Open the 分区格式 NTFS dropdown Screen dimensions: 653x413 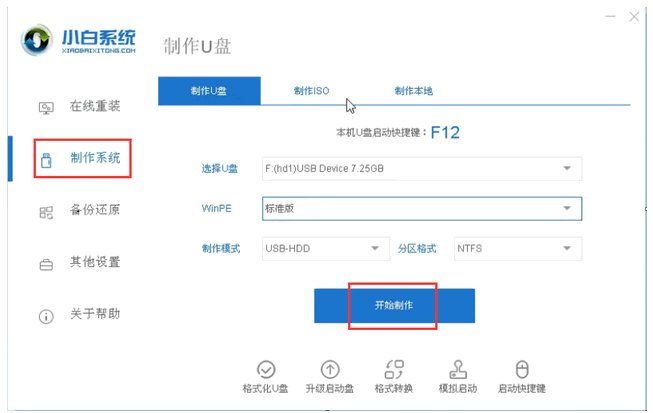coord(518,249)
